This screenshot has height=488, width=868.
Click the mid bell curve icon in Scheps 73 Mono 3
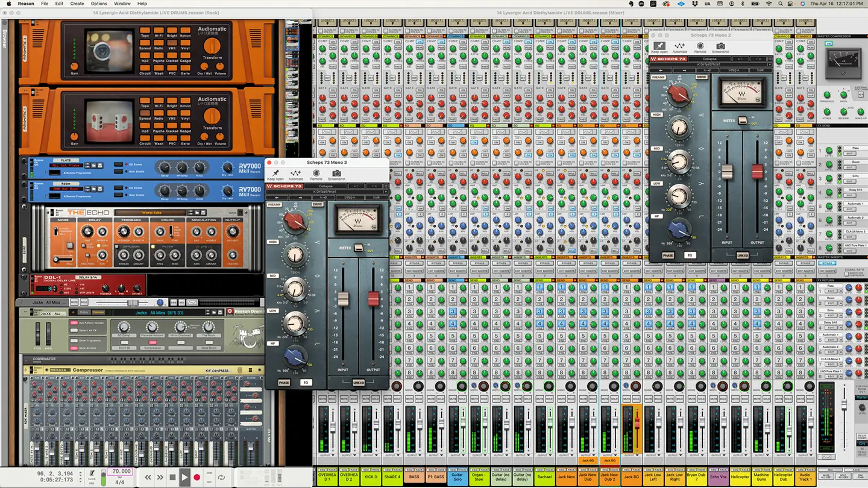pyautogui.click(x=318, y=276)
